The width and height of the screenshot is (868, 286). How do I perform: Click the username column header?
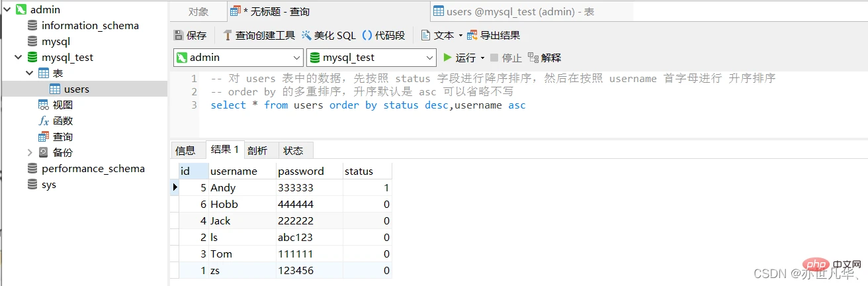(x=234, y=171)
